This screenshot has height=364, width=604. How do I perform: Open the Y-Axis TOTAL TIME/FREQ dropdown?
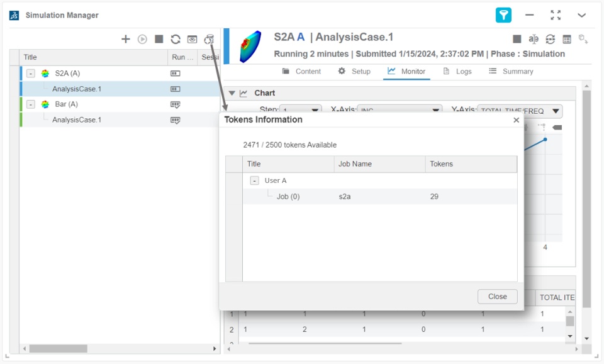pos(520,111)
